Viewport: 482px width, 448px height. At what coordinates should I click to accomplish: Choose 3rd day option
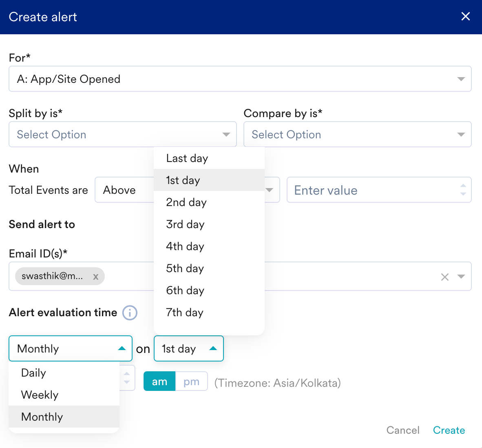pyautogui.click(x=209, y=224)
